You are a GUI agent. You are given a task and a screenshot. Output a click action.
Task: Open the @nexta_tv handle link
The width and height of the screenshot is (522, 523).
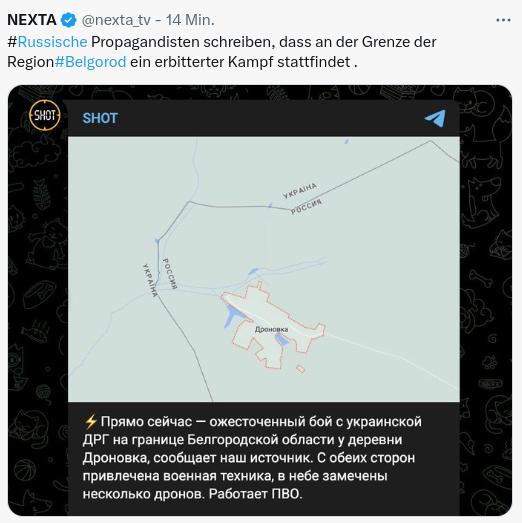(116, 20)
